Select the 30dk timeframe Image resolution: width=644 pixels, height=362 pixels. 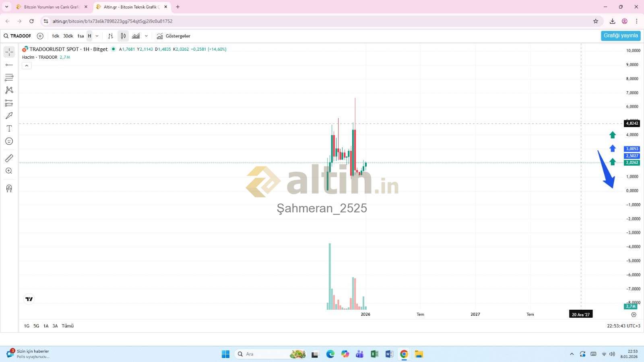tap(68, 36)
